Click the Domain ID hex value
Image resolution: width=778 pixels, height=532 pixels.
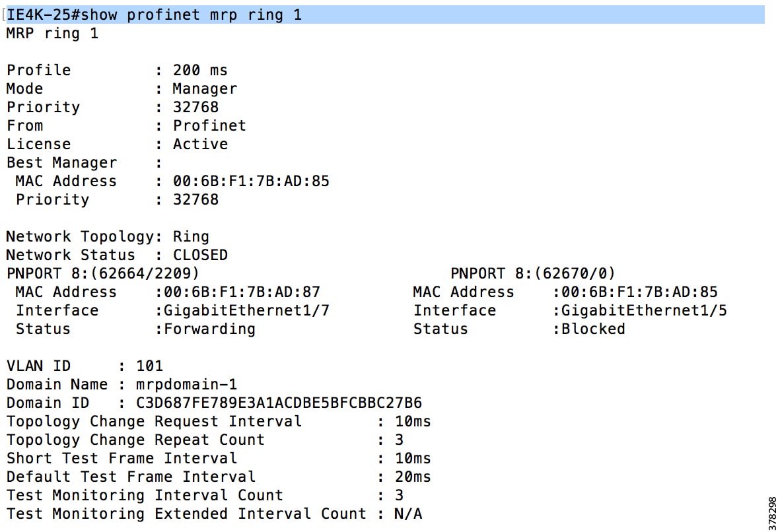pyautogui.click(x=279, y=403)
